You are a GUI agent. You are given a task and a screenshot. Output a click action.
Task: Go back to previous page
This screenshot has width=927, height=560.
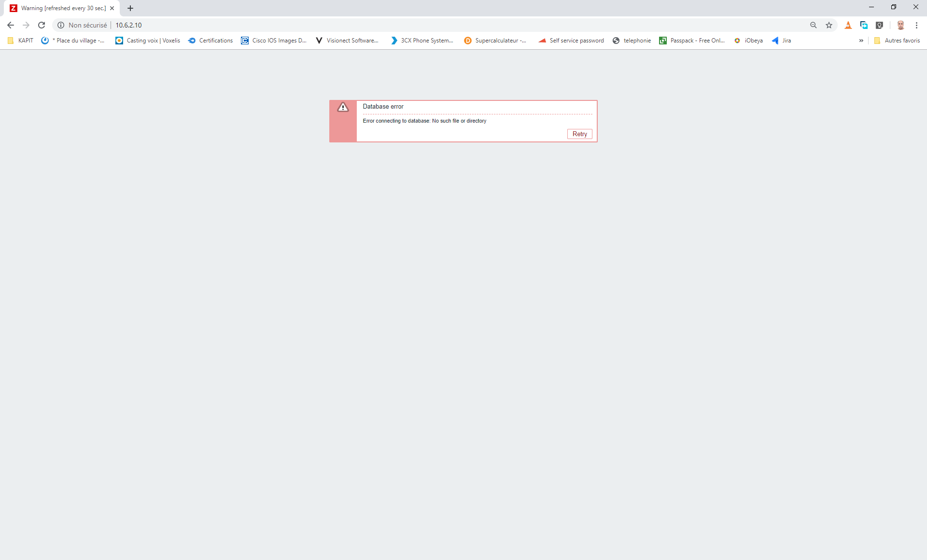point(11,25)
